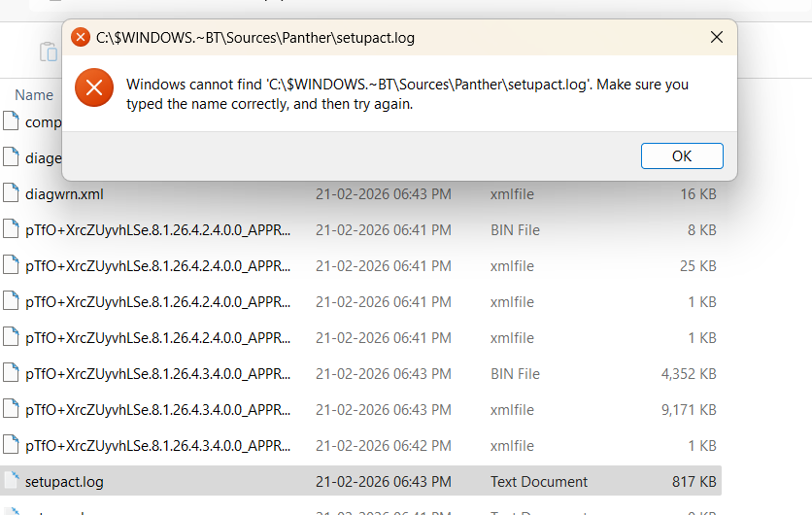Click the 'Text Document' type of setupact.log
The height and width of the screenshot is (515, 812).
pyautogui.click(x=539, y=482)
